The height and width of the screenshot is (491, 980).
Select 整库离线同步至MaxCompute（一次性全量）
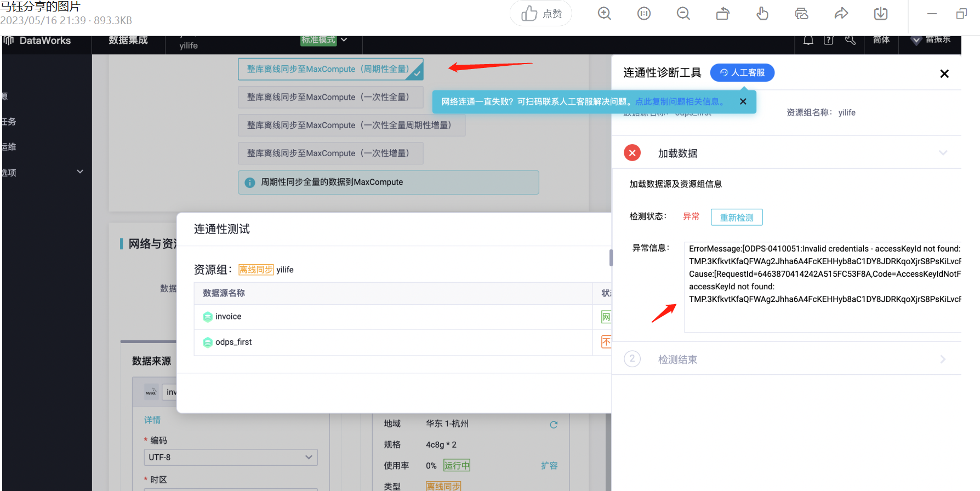(x=331, y=97)
